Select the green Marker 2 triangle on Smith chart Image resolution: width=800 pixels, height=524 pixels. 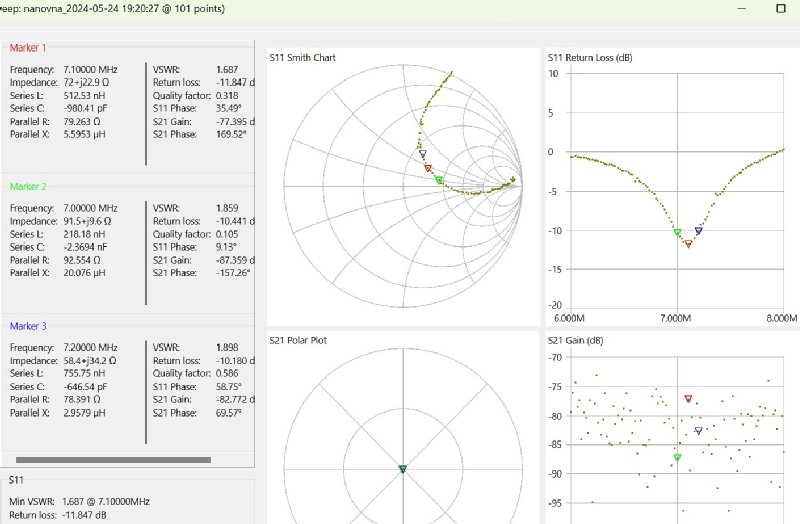click(439, 180)
